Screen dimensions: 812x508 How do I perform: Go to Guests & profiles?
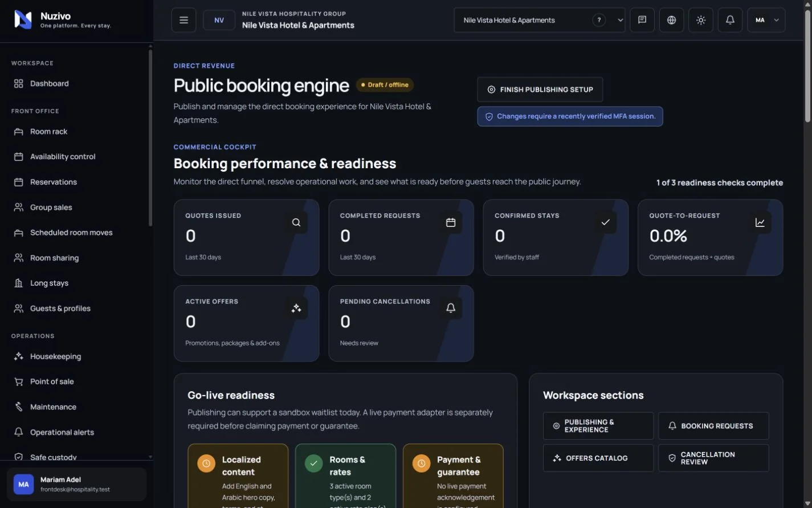[74, 308]
